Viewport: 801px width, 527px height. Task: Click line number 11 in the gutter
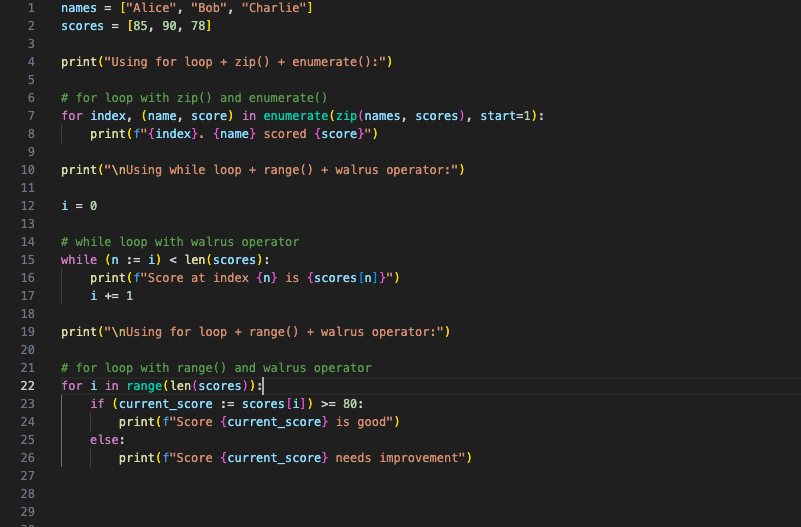click(28, 188)
